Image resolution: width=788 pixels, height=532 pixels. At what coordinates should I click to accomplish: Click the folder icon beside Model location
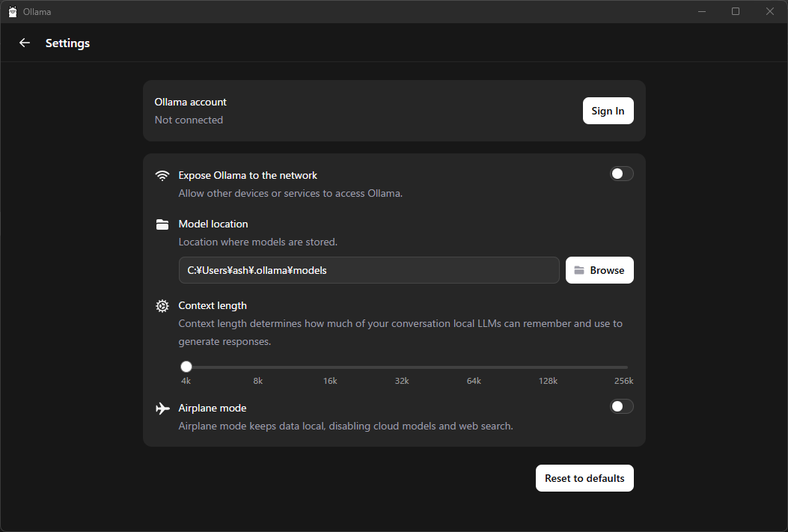[162, 224]
